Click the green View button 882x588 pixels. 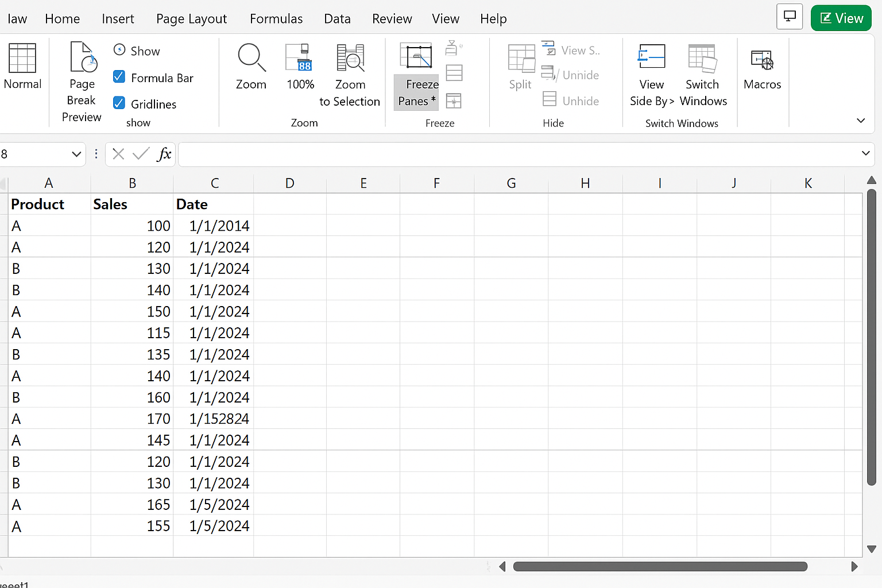pyautogui.click(x=841, y=18)
